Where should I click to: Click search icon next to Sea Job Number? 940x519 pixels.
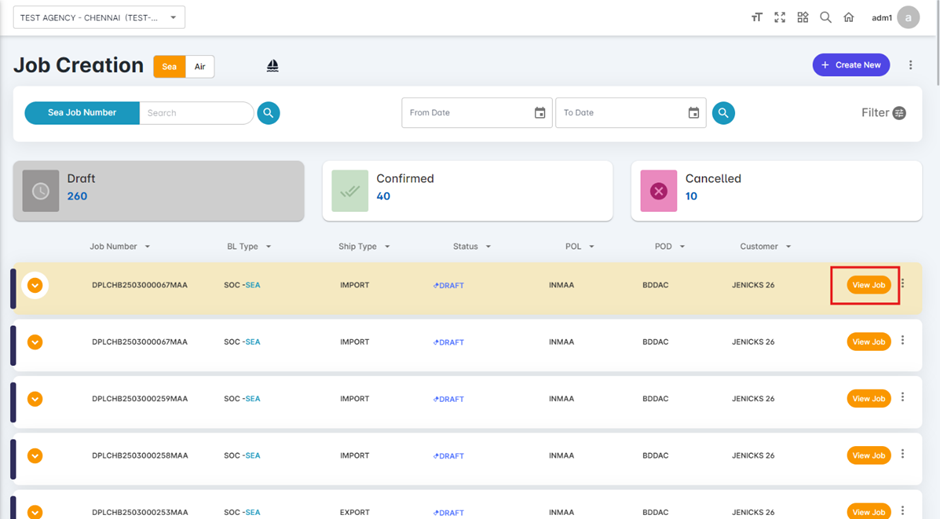coord(268,113)
